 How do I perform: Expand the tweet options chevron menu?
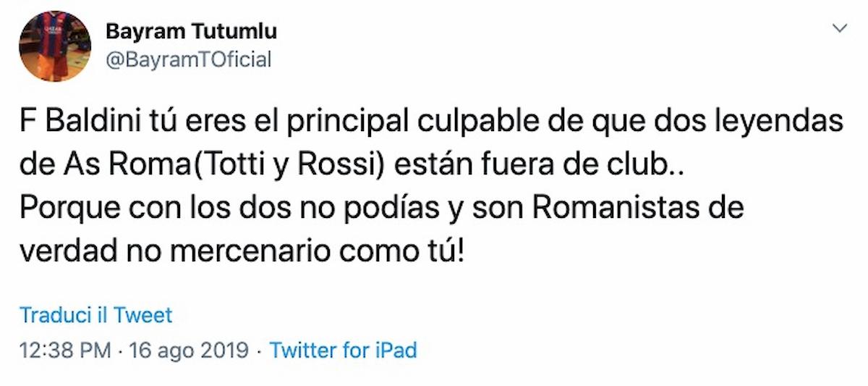click(x=840, y=29)
